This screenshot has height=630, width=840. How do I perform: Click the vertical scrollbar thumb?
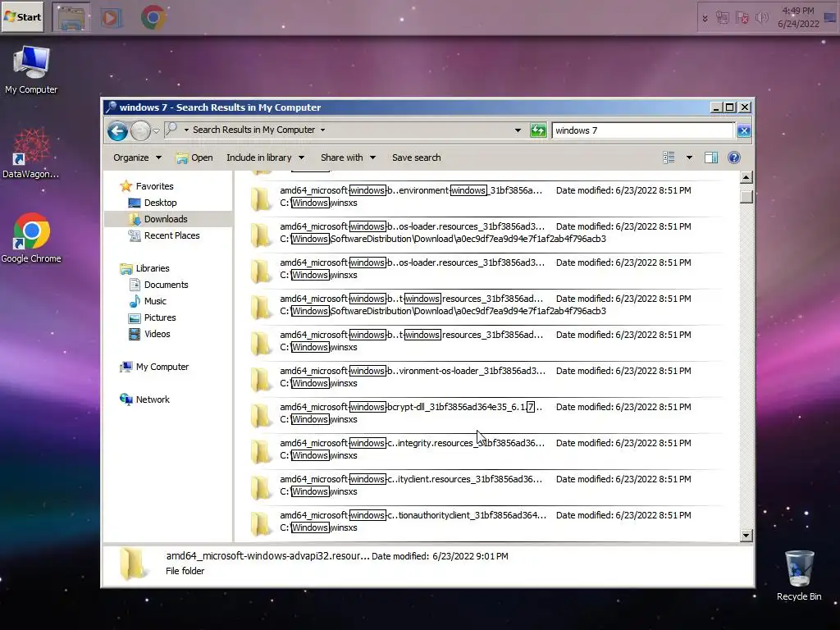(x=746, y=197)
